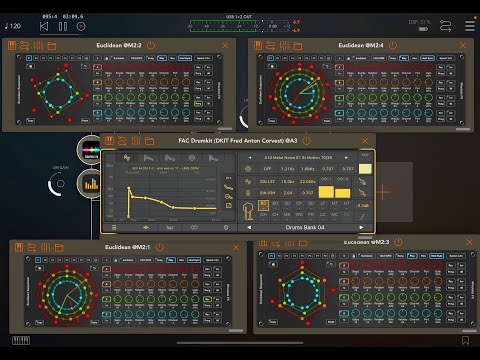Open AUM MIDI routing matrix icon in top bar

(x=446, y=26)
